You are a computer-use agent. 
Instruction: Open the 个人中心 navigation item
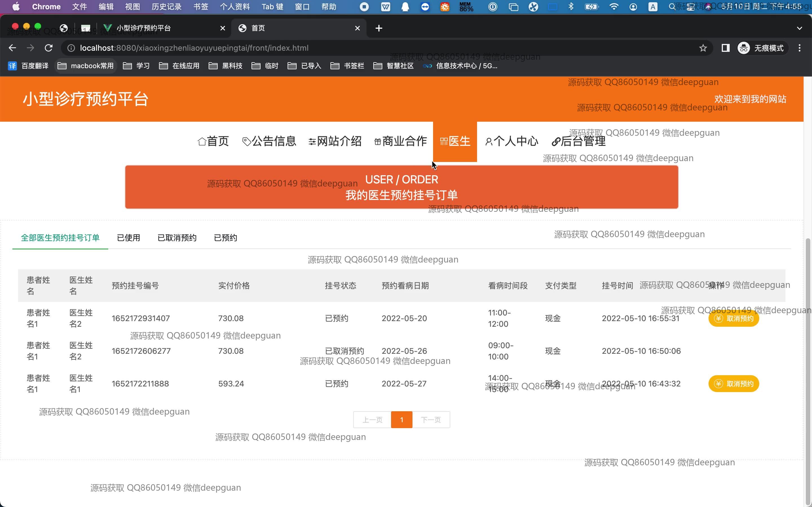[x=512, y=141]
